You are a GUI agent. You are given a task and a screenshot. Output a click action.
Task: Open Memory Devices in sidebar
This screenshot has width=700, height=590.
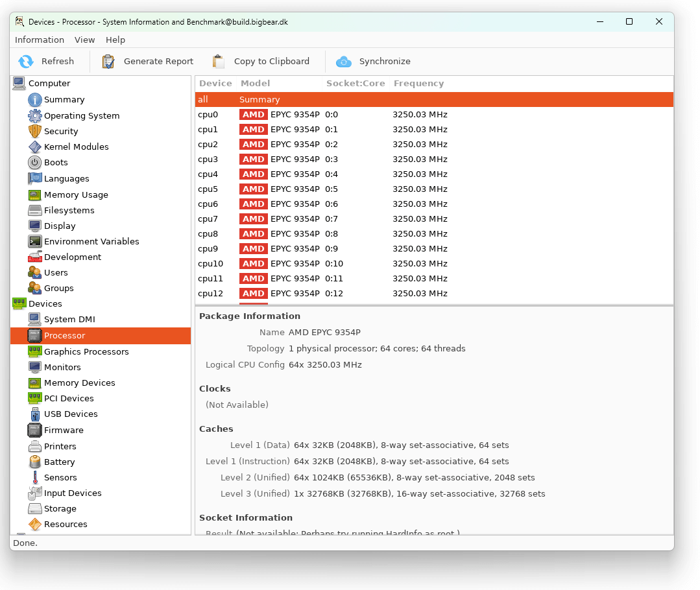tap(79, 383)
